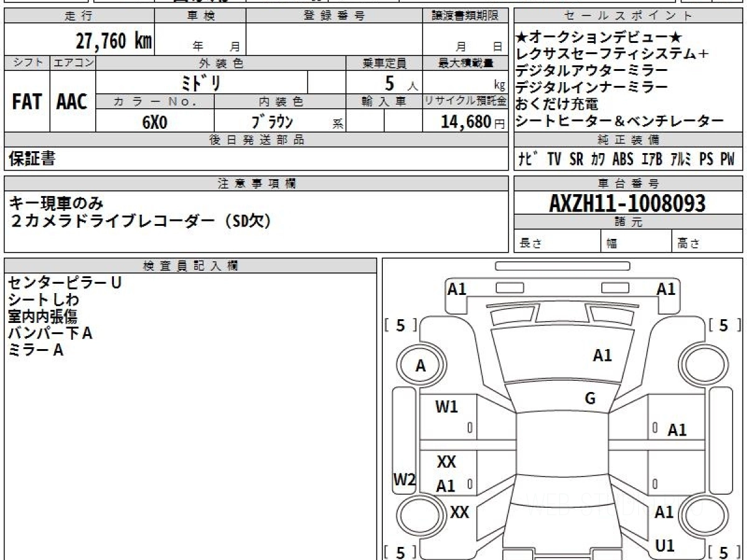Select the 6X0 color code
This screenshot has height=560, width=747.
pyautogui.click(x=155, y=122)
